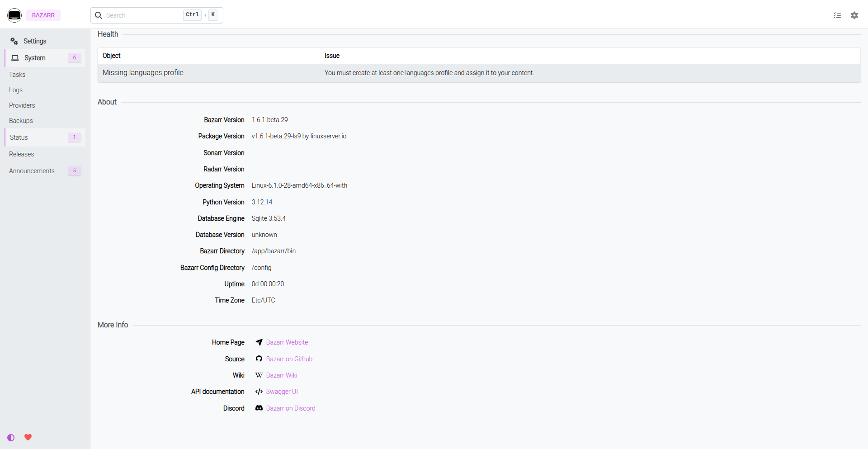Screen dimensions: 868x449
Task: Click the Etc/UTC time zone value
Action: tap(264, 300)
